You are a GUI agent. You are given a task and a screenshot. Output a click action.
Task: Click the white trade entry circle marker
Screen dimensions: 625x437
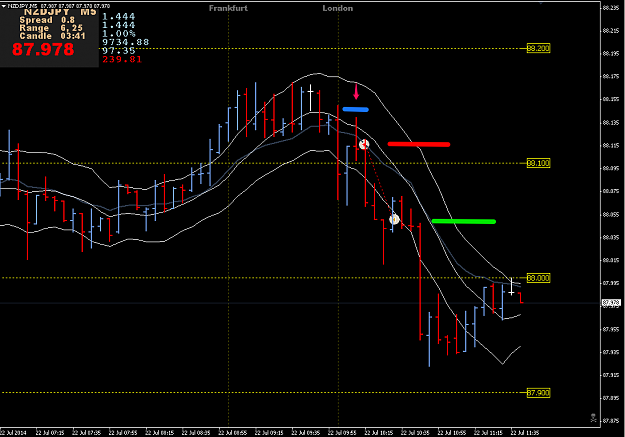364,144
